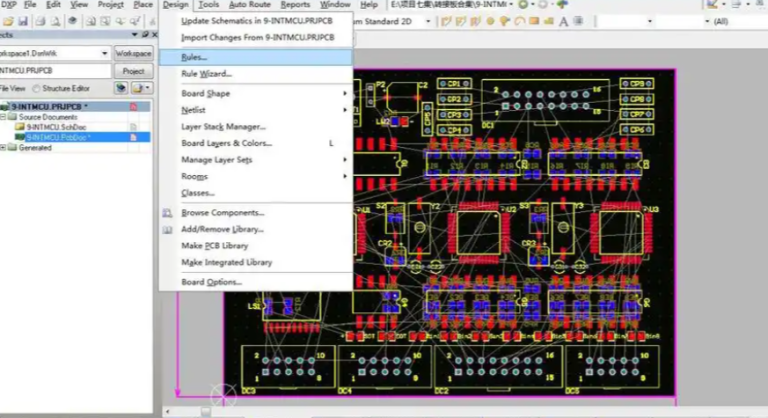Click Browse Components menu icon

tap(167, 213)
